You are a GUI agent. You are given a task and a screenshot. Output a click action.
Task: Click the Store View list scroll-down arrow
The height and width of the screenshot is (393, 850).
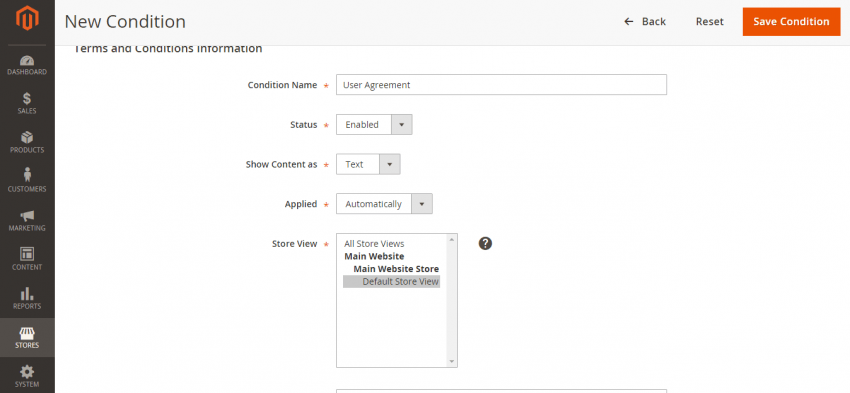(x=452, y=362)
